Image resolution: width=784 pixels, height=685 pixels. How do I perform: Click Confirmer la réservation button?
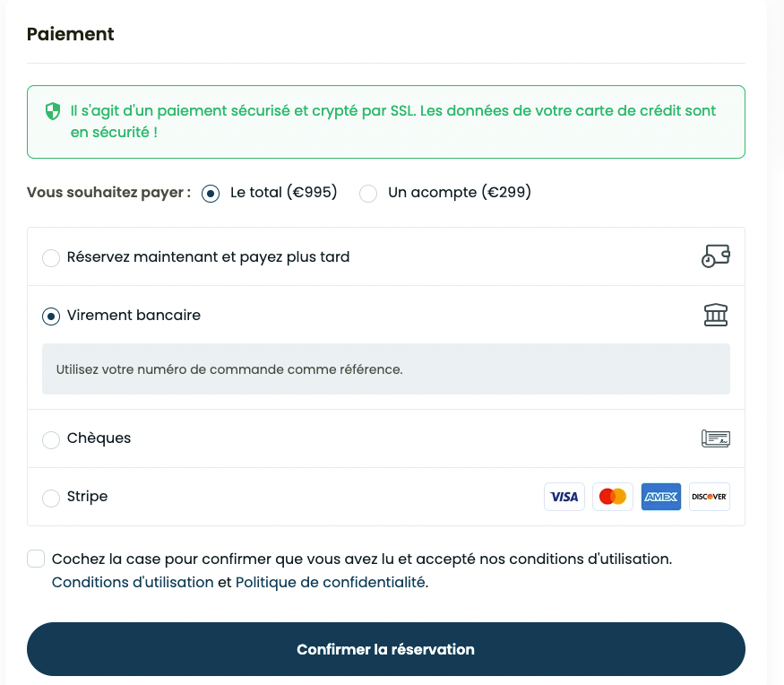[x=386, y=649]
